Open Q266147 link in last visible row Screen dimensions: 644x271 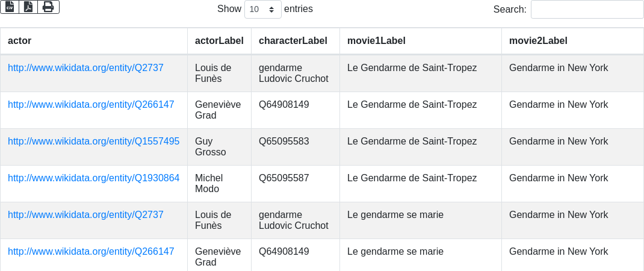tap(91, 251)
